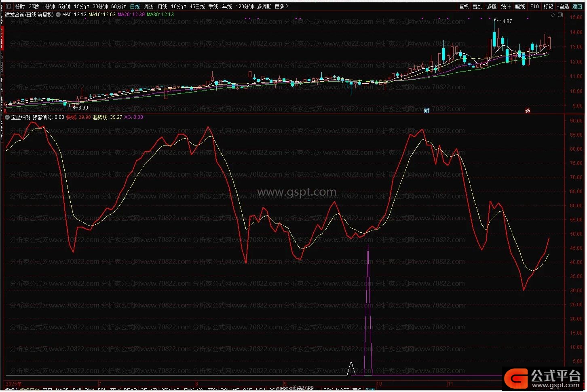The width and height of the screenshot is (587, 392).
Task: Open the indicator menu circle beside 建发合诚
Action: [x=58, y=15]
